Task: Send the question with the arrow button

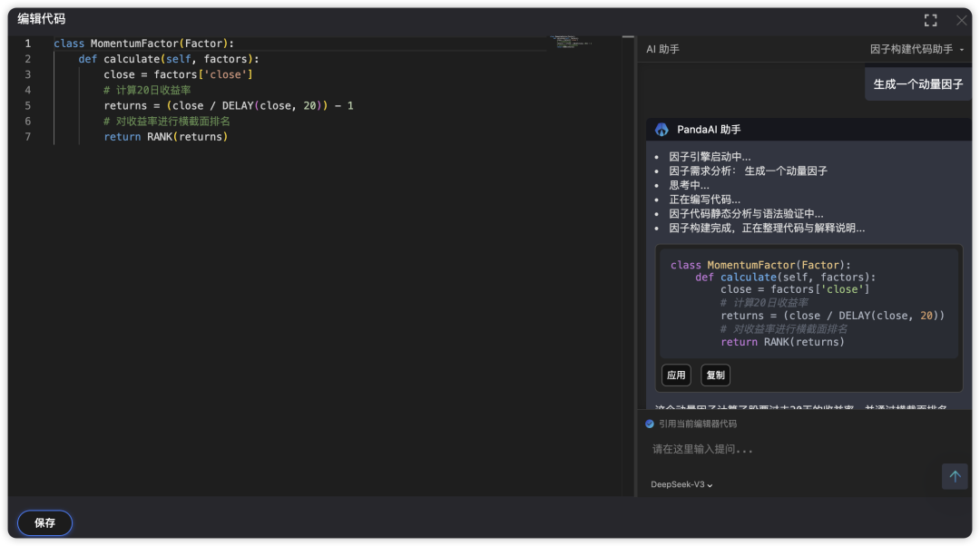Action: click(x=955, y=476)
